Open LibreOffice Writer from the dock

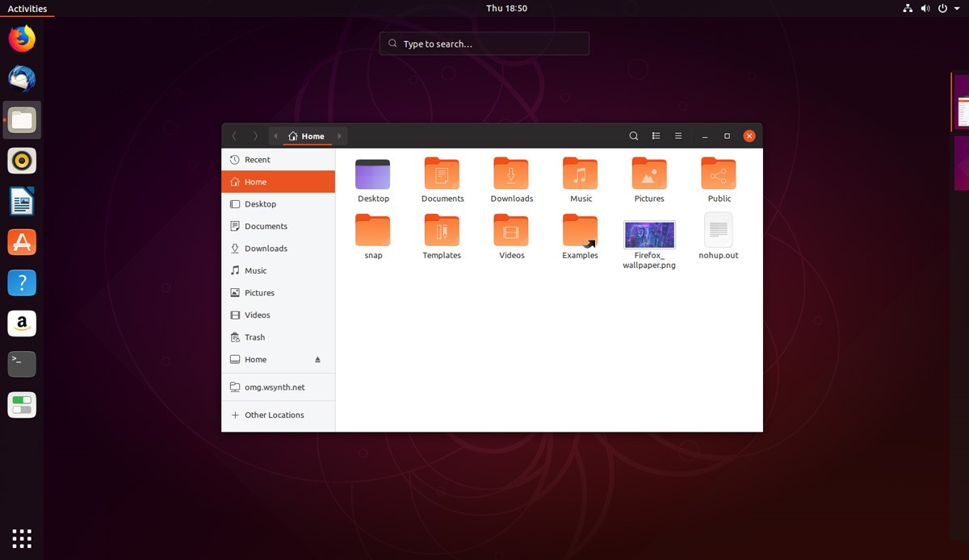(22, 200)
